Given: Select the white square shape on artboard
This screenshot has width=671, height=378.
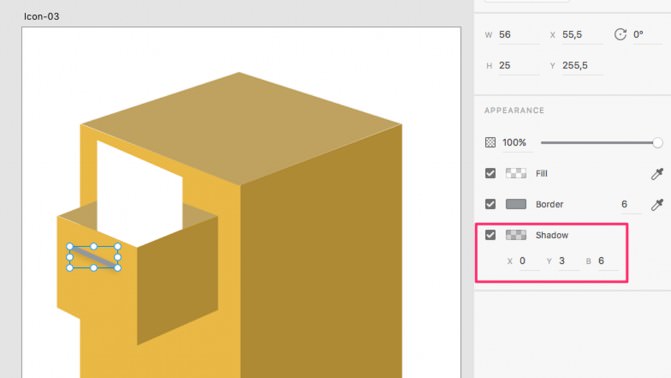Looking at the screenshot, I should coord(140,194).
